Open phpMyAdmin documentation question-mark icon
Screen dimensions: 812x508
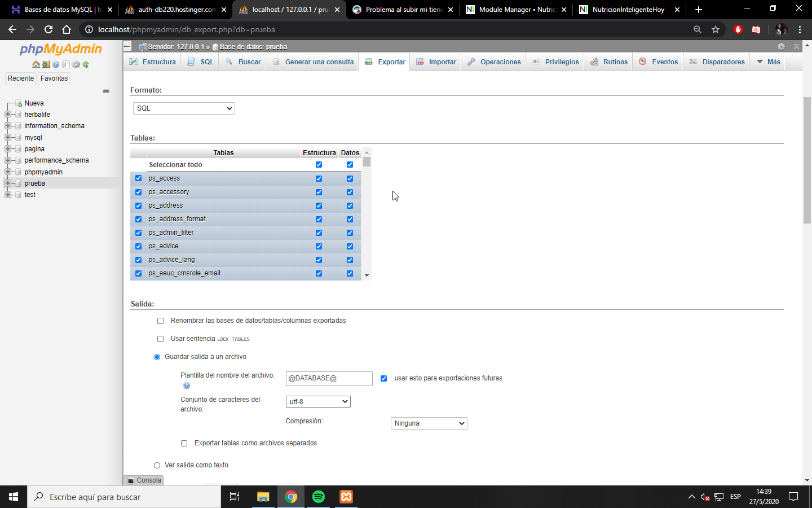coord(56,64)
